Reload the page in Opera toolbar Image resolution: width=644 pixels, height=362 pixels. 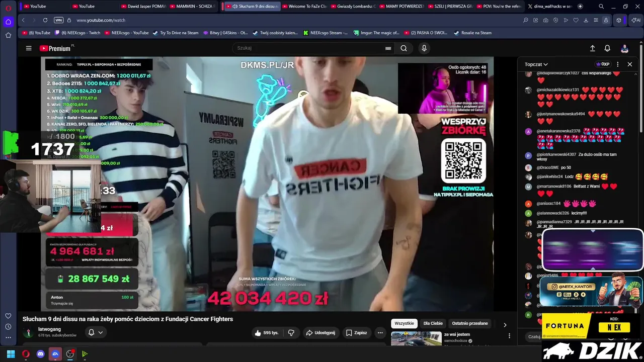pyautogui.click(x=45, y=20)
